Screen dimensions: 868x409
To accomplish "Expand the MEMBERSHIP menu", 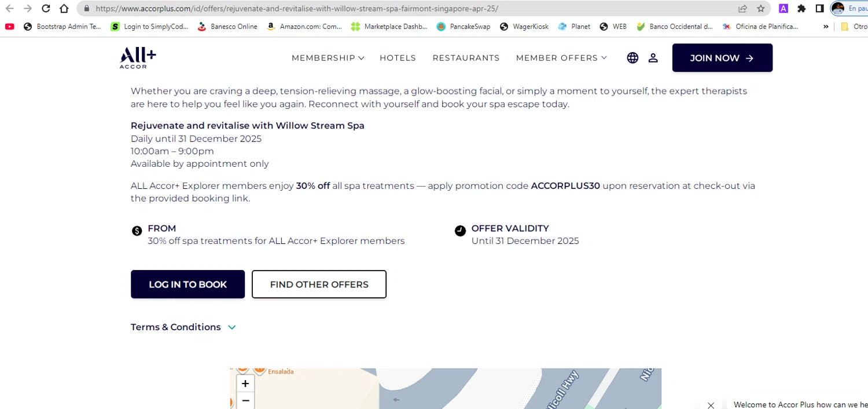I will point(328,58).
